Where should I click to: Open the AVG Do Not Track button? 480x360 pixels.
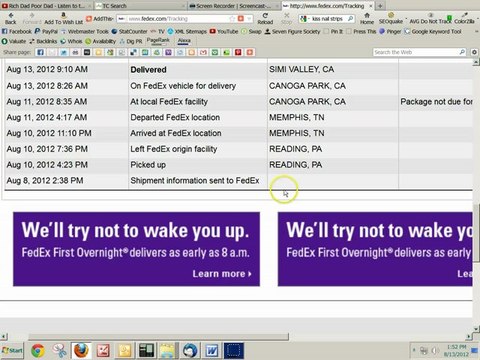point(431,19)
